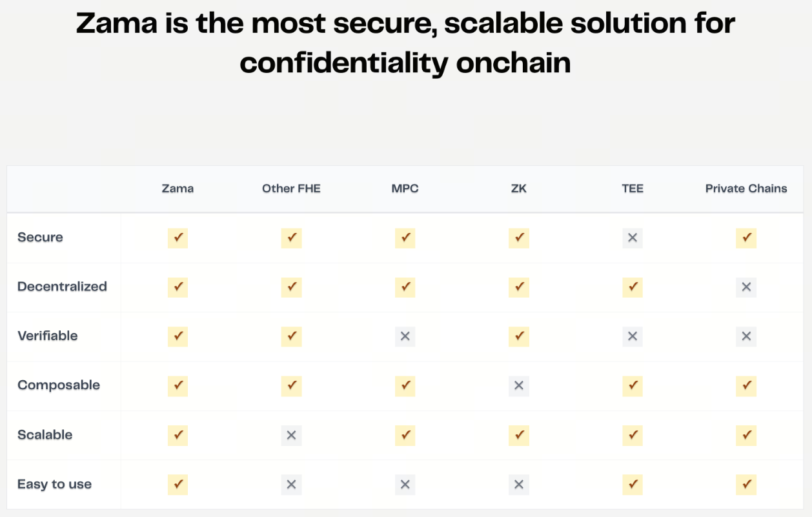The height and width of the screenshot is (517, 812).
Task: Select the Other FHE column header
Action: (x=291, y=188)
